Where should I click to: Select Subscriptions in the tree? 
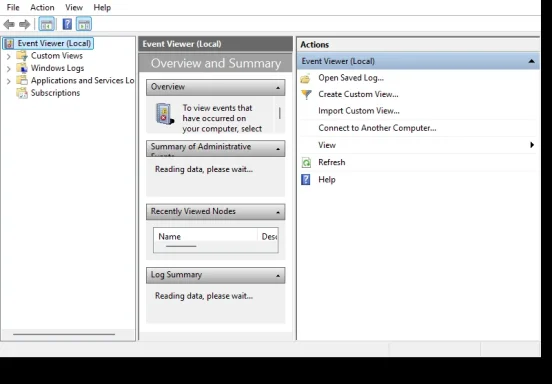coord(55,93)
